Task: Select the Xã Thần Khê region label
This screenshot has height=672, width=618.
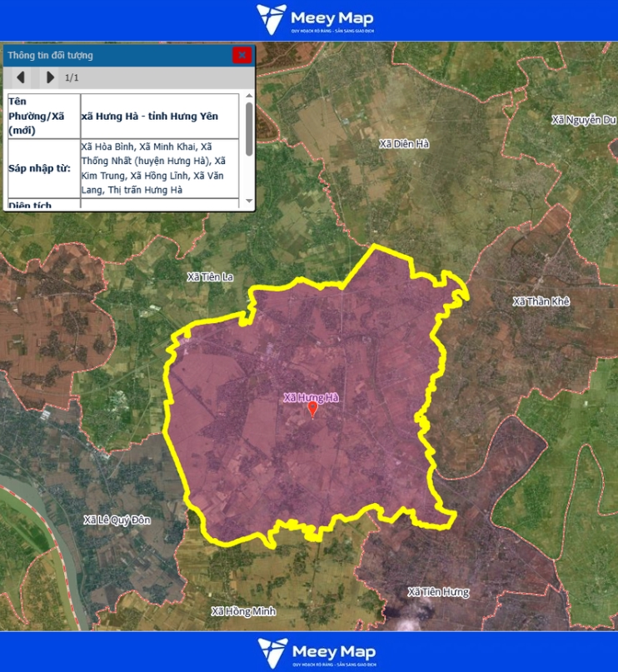Action: (541, 301)
